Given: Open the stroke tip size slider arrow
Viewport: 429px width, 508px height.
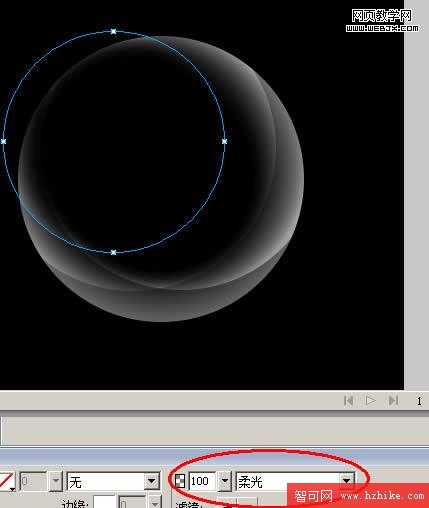Looking at the screenshot, I should (56, 481).
